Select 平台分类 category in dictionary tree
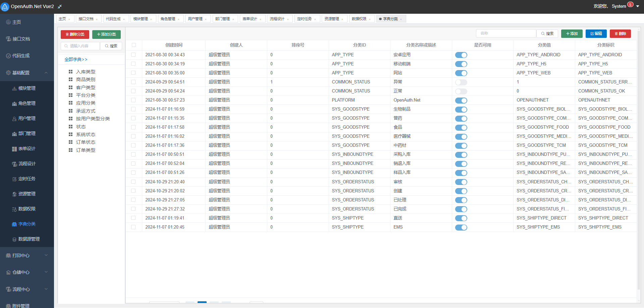The height and width of the screenshot is (308, 644). pyautogui.click(x=86, y=95)
